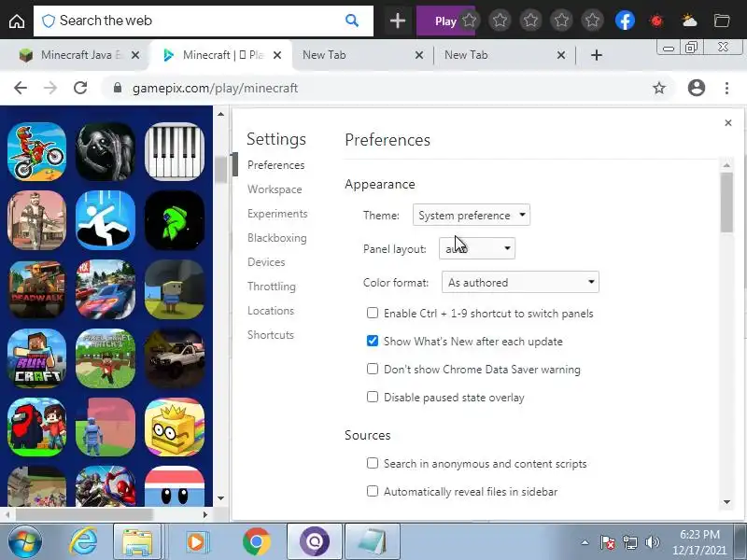Launch Internet Explorer from the taskbar

coord(84,542)
